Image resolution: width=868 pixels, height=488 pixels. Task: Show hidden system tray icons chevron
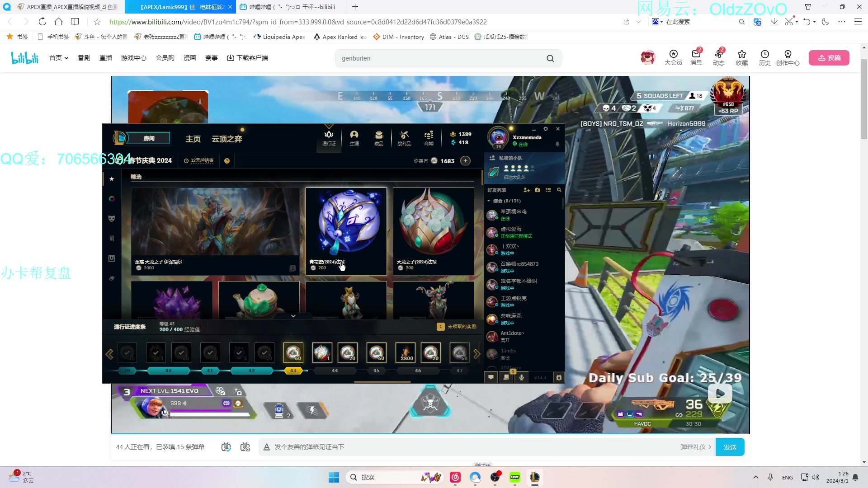pyautogui.click(x=755, y=477)
